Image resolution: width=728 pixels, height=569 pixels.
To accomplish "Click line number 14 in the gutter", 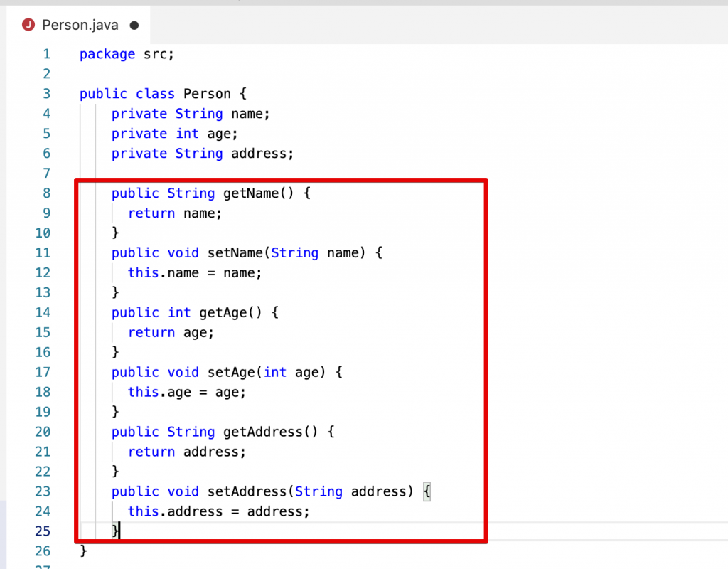I will coord(43,312).
